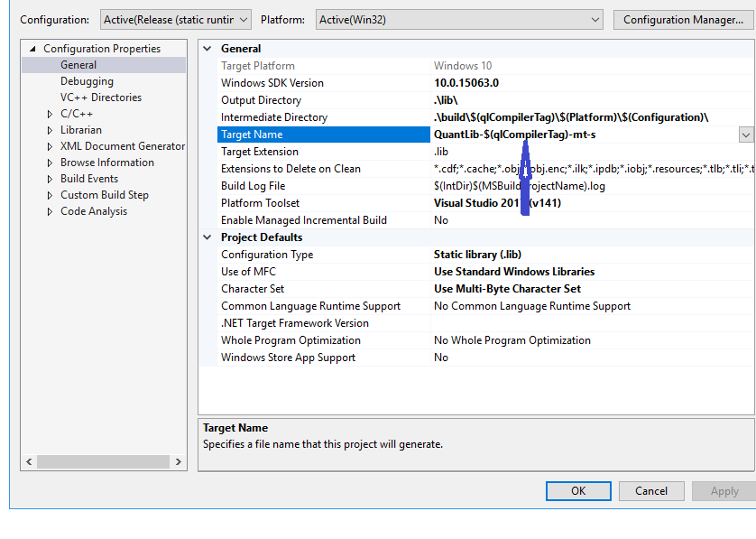Click the Target Name value field

pyautogui.click(x=577, y=135)
